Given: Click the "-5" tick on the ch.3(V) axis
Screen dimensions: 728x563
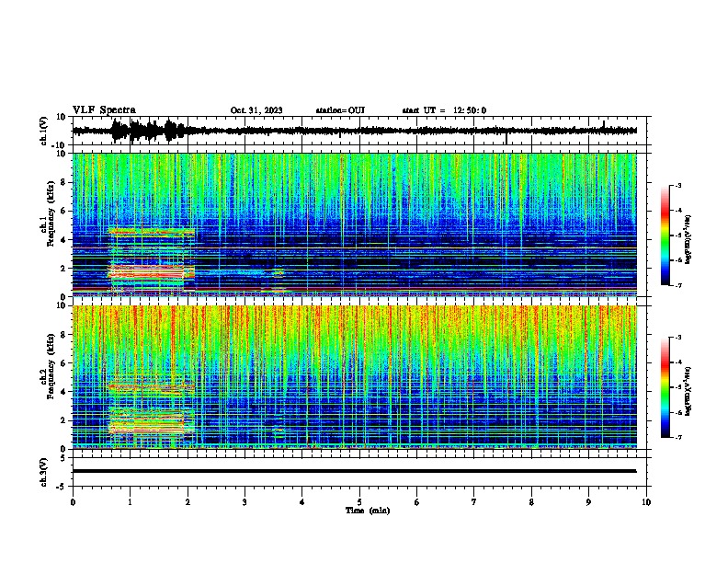Looking at the screenshot, I should click(x=63, y=487).
